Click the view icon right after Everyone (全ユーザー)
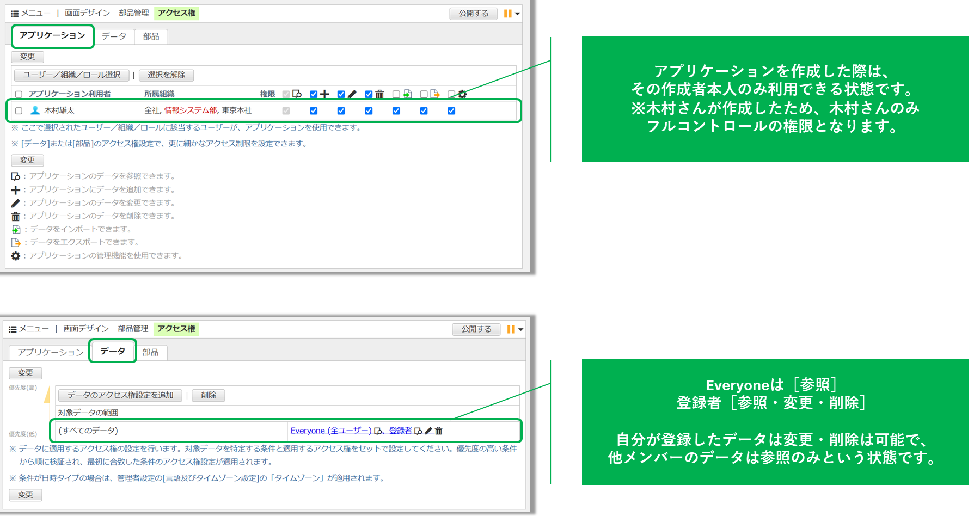The image size is (980, 516). click(x=378, y=431)
